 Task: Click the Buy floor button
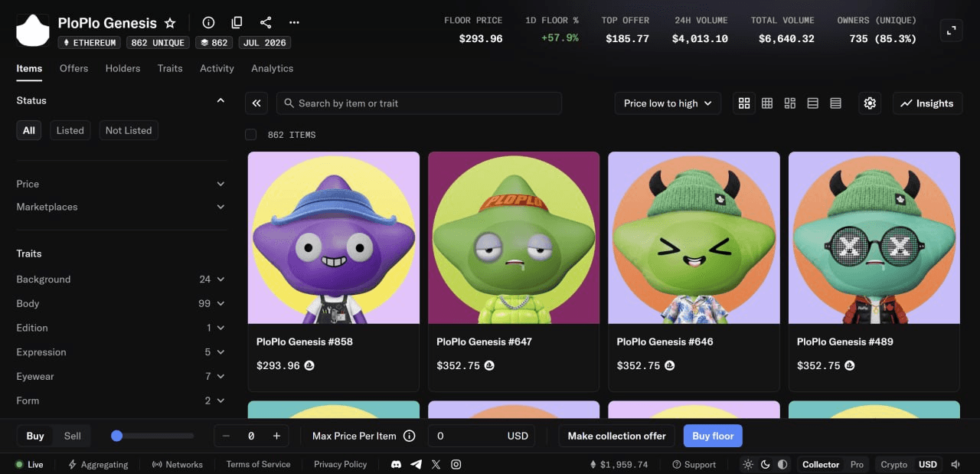(713, 436)
